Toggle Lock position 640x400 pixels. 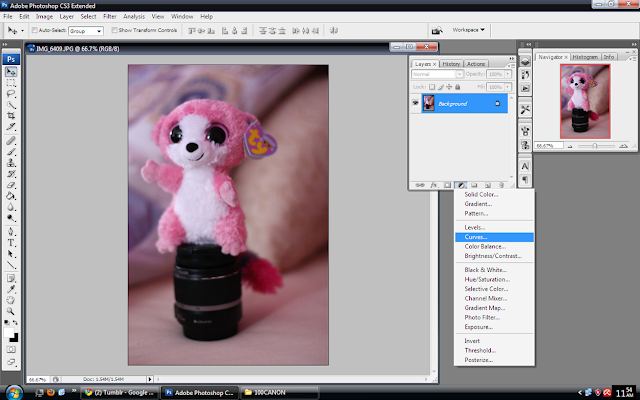click(x=449, y=87)
